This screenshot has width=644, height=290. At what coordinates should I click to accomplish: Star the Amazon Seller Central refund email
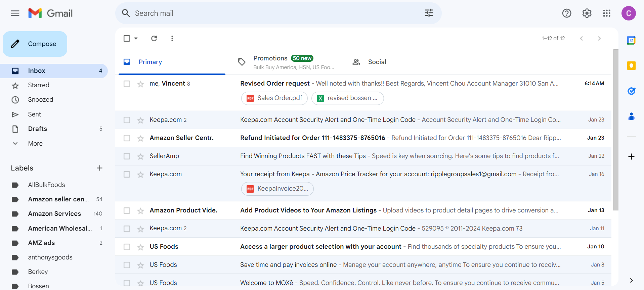[140, 138]
